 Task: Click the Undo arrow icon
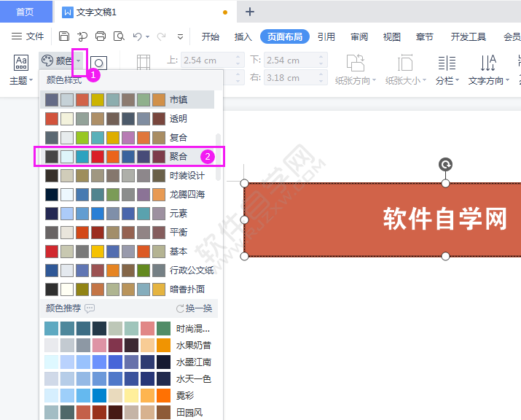point(137,36)
